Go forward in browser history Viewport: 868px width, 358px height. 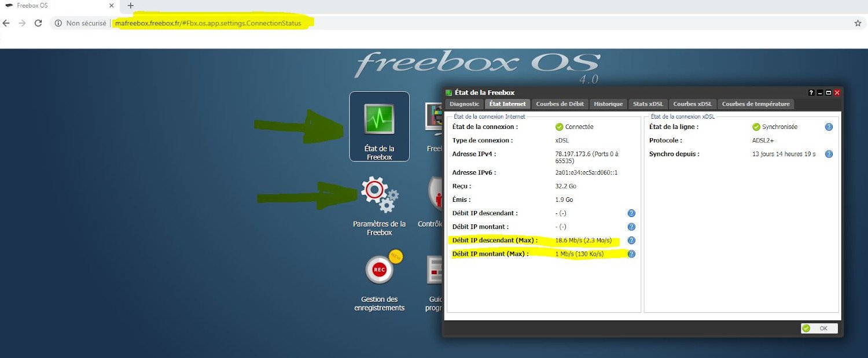point(22,23)
